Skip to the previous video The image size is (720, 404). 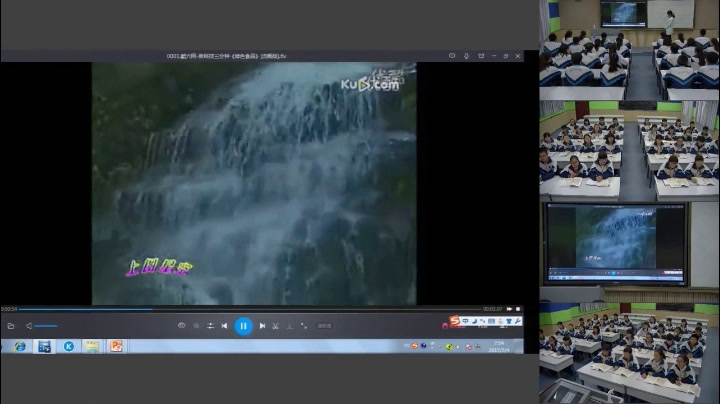point(224,326)
